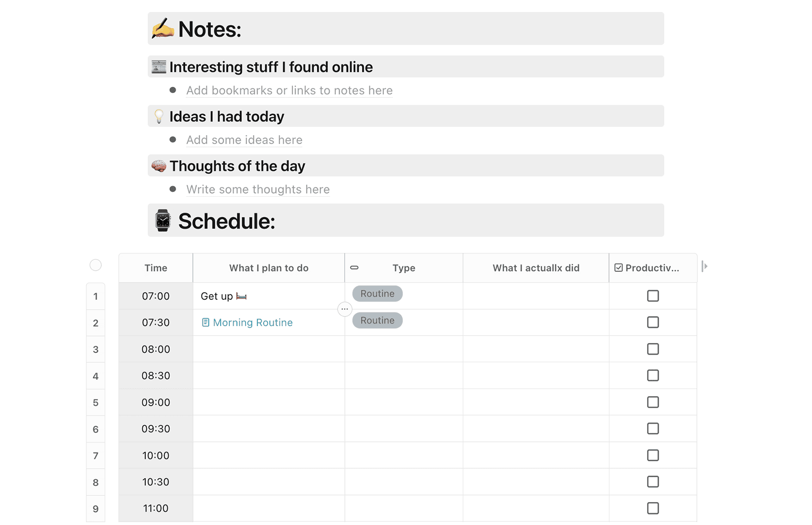Screen dimensions: 812x525
Task: Open the three-dot options between Routine tags
Action: coord(344,309)
